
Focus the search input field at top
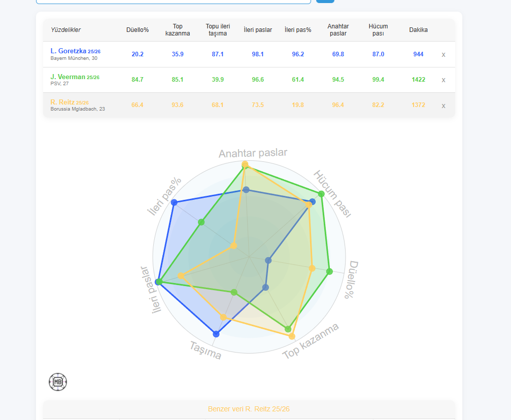(x=174, y=2)
